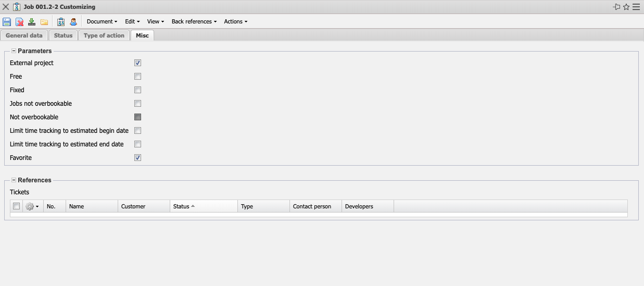Open the gear settings dropdown in Tickets table
The width and height of the screenshot is (644, 286).
[x=32, y=207]
